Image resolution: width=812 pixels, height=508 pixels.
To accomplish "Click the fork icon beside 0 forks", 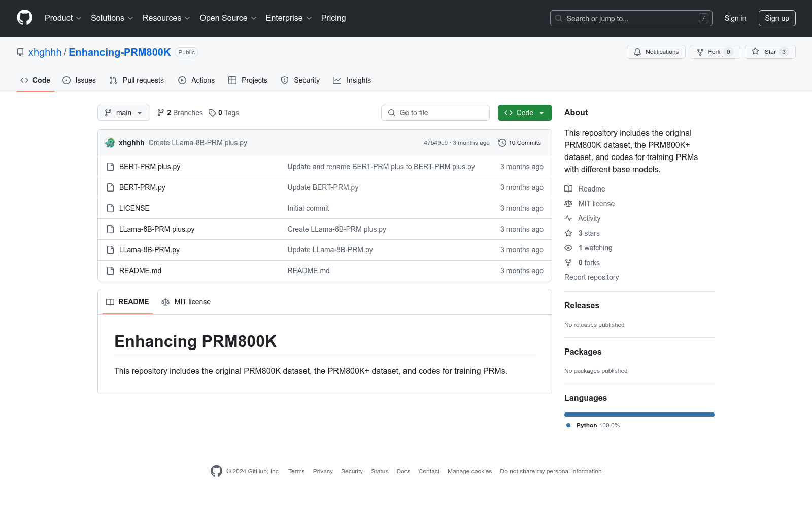I will tap(568, 263).
